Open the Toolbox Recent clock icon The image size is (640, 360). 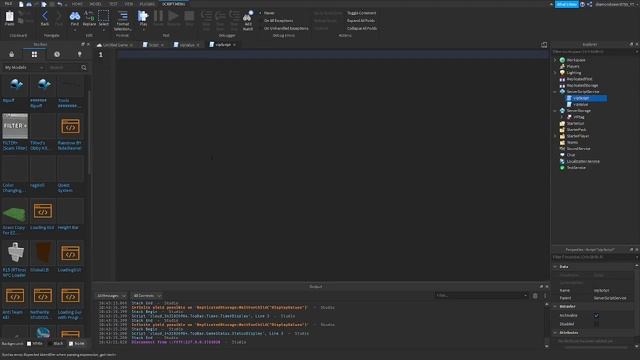click(57, 54)
